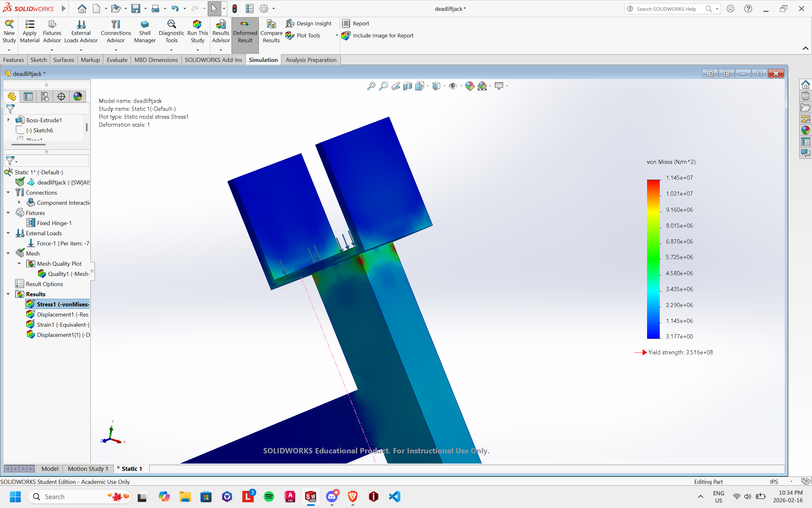
Task: Open Diagnostic Tools
Action: [172, 31]
